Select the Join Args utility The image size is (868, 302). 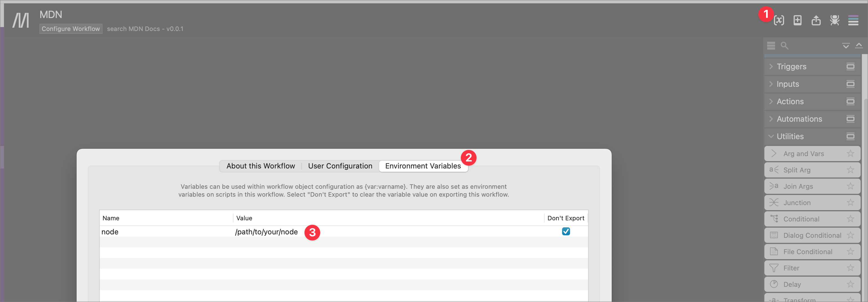(812, 186)
